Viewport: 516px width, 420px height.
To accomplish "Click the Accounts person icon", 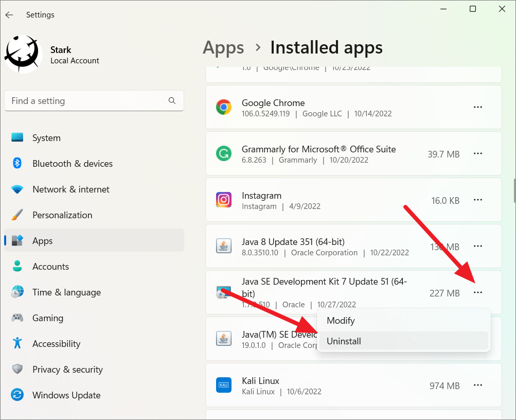I will click(x=17, y=266).
